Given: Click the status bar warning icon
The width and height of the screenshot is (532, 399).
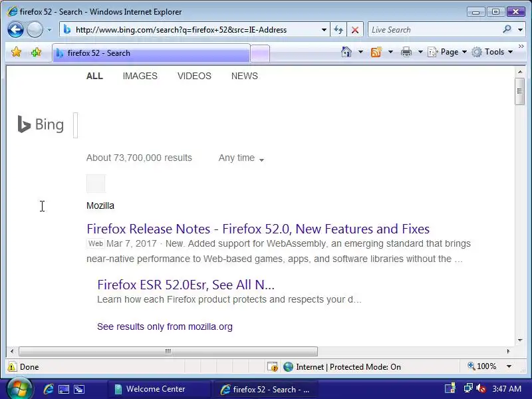Looking at the screenshot, I should 11,367.
